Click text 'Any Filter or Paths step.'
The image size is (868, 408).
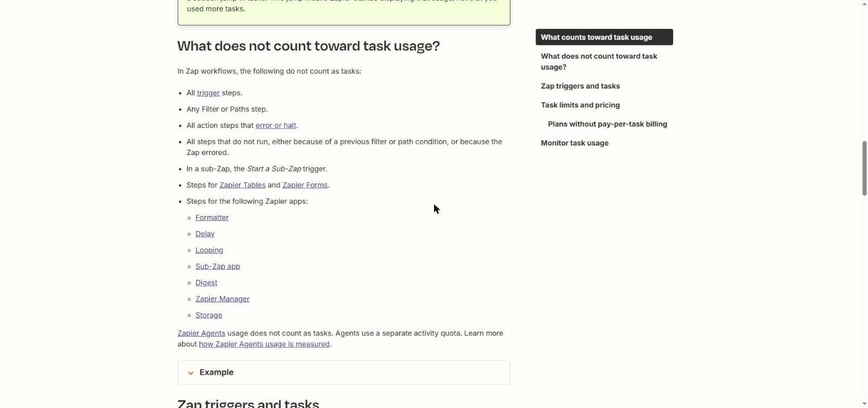[227, 109]
